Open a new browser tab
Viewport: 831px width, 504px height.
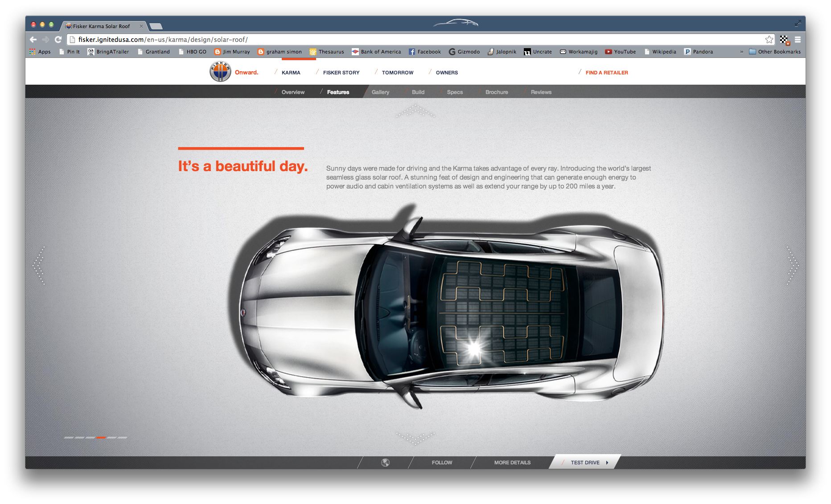156,26
